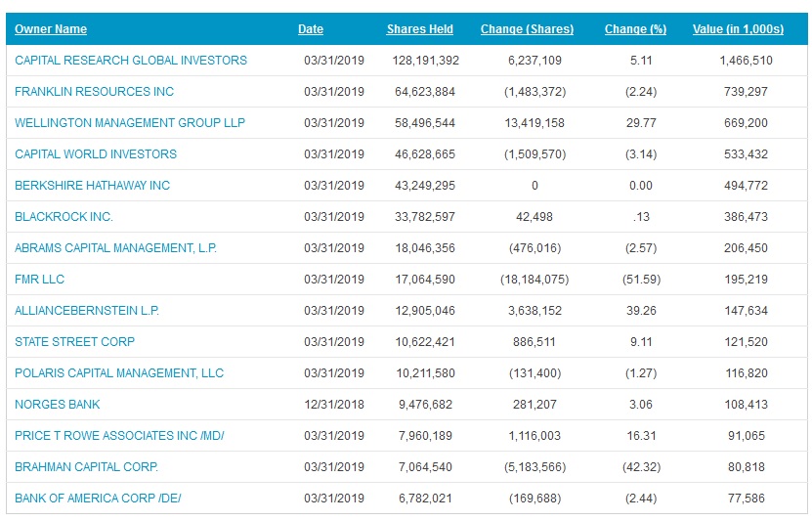This screenshot has height=521, width=812.
Task: Open Franklin Resources Inc link
Action: 94,92
